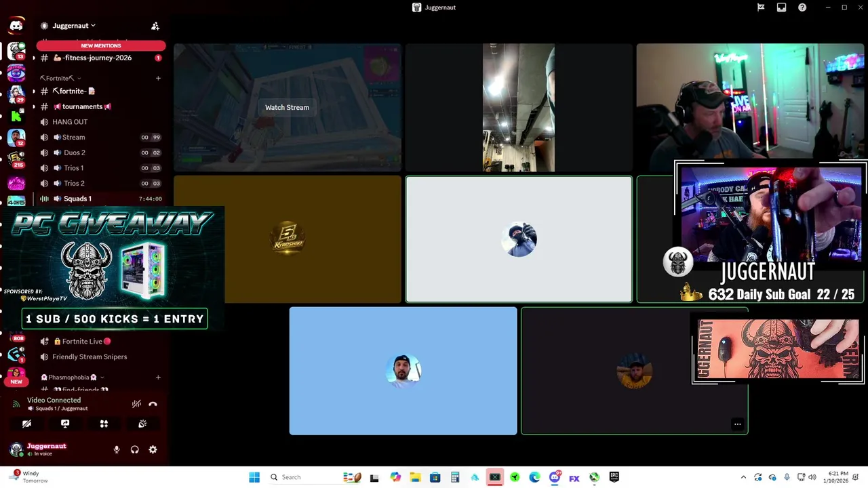Viewport: 868px width, 488px height.
Task: Open the Discord inbox icon in the title bar
Action: [781, 7]
